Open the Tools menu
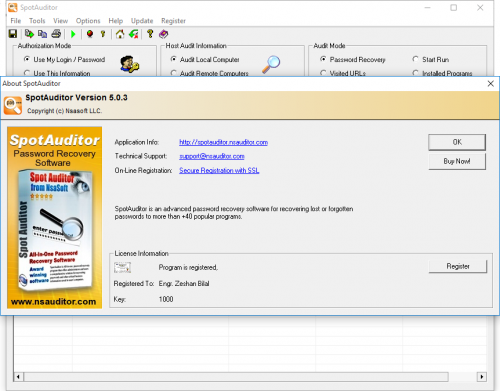 37,21
